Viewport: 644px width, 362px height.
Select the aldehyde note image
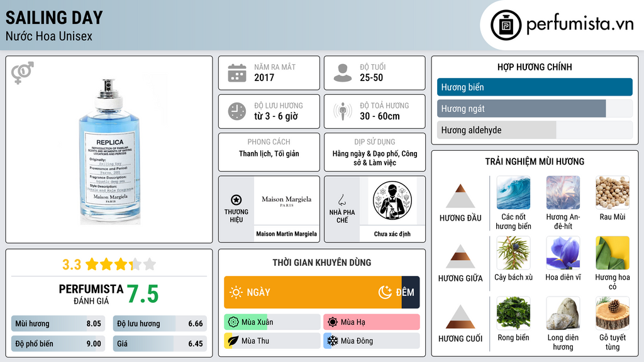(x=563, y=193)
